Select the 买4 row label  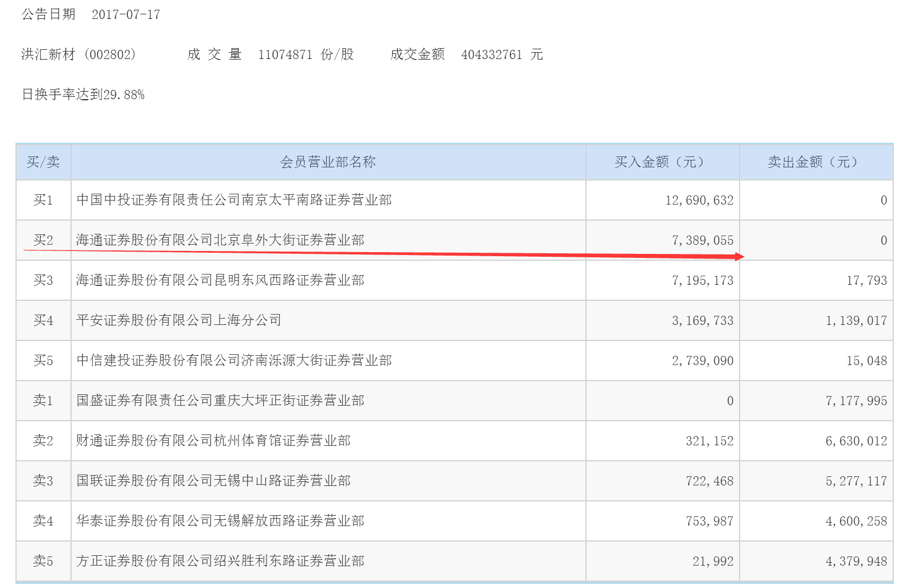coord(43,320)
